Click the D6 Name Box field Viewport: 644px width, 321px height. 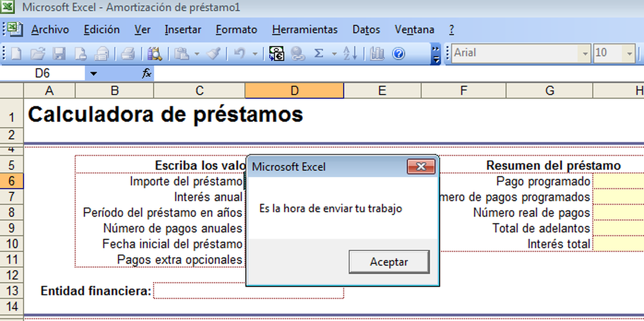click(42, 73)
